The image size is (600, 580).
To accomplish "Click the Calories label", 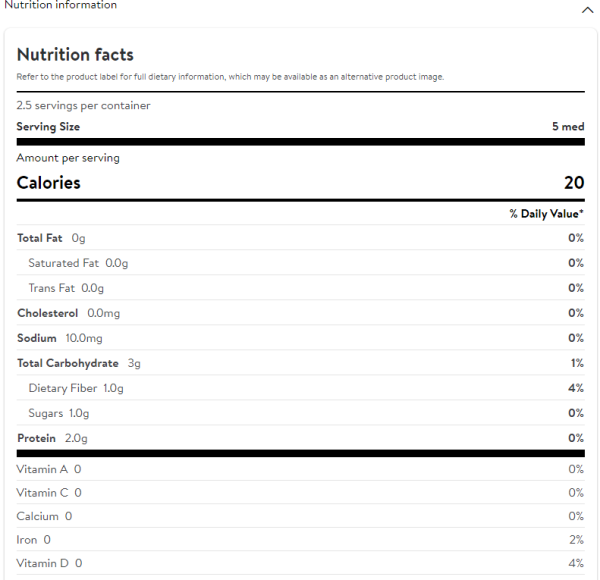I will click(49, 183).
